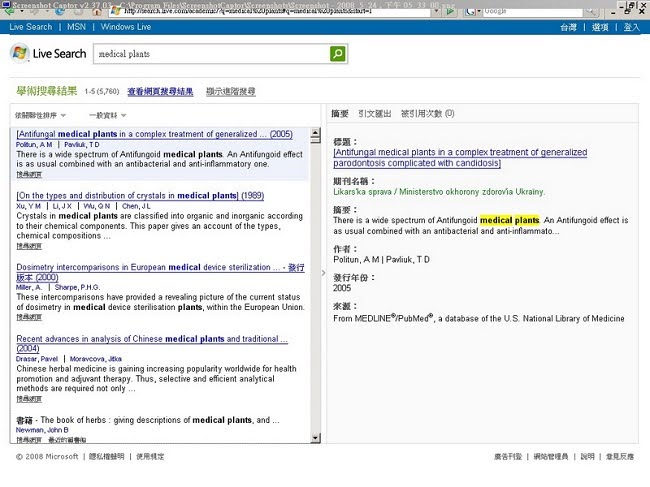This screenshot has height=487, width=650.
Task: Collapse the detail pane with the divider arrow
Action: click(324, 273)
